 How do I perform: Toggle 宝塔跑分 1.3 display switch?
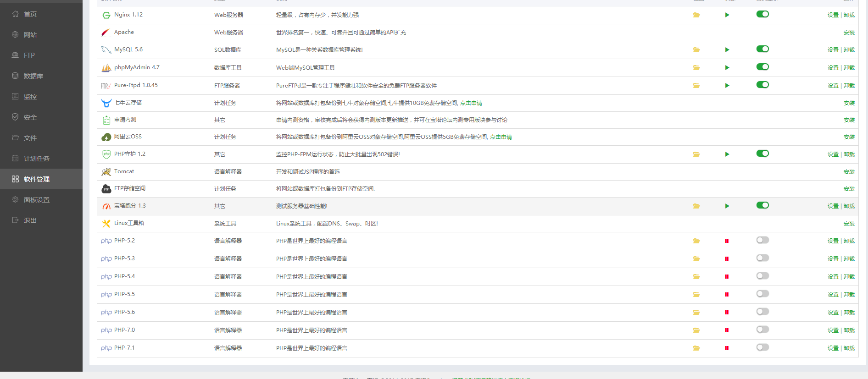[x=762, y=205]
